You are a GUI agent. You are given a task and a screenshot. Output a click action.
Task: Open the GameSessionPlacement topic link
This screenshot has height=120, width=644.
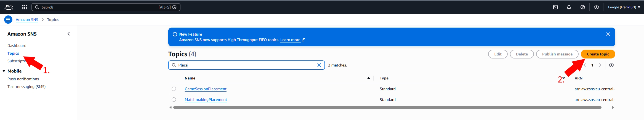pos(206,89)
